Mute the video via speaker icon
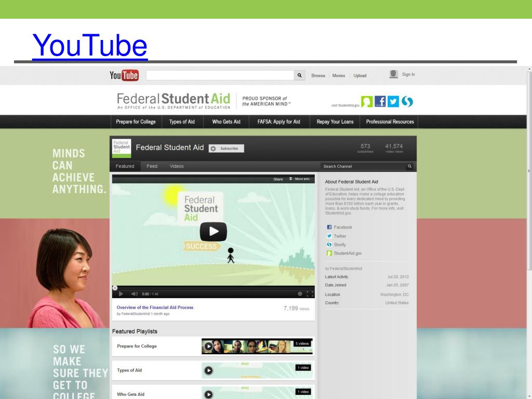 (x=135, y=294)
